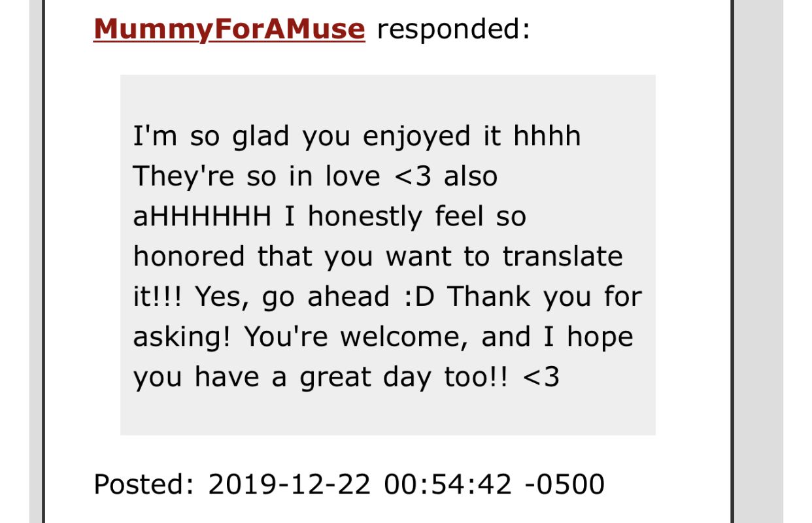The height and width of the screenshot is (523, 812).
Task: Click the word 'Posted:' label
Action: coord(144,484)
